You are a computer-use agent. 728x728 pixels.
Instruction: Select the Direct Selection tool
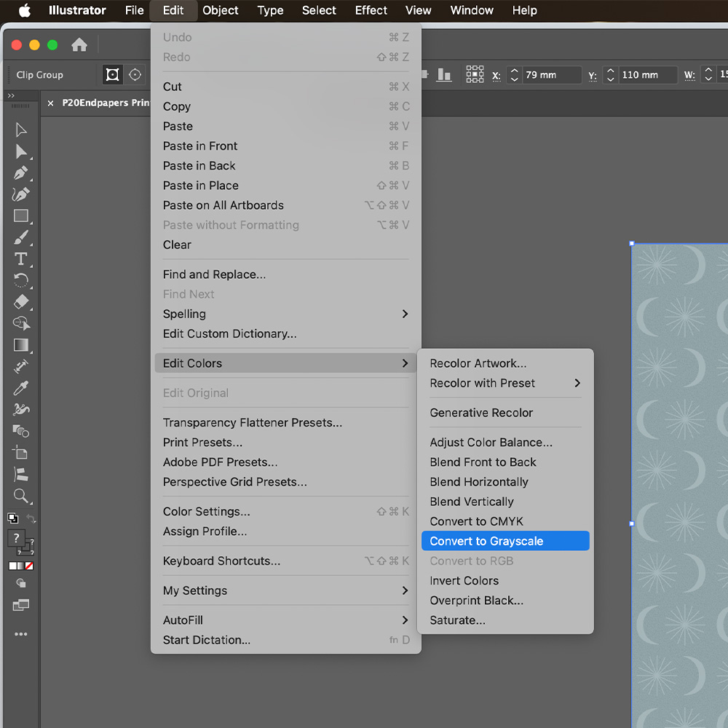coord(21,151)
